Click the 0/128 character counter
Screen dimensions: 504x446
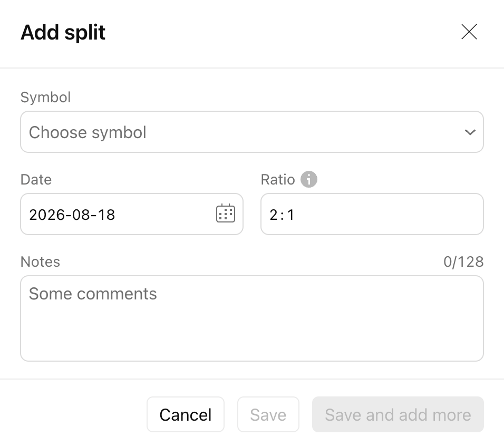(x=463, y=261)
